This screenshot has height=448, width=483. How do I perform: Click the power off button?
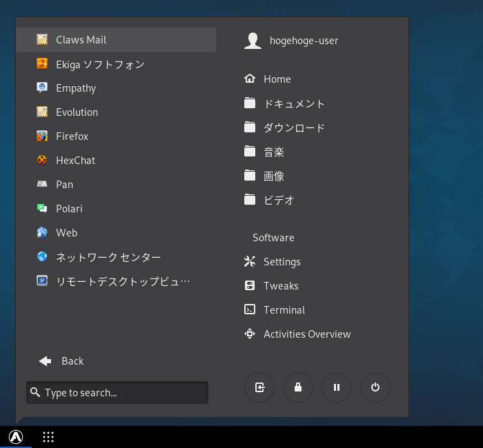[375, 387]
